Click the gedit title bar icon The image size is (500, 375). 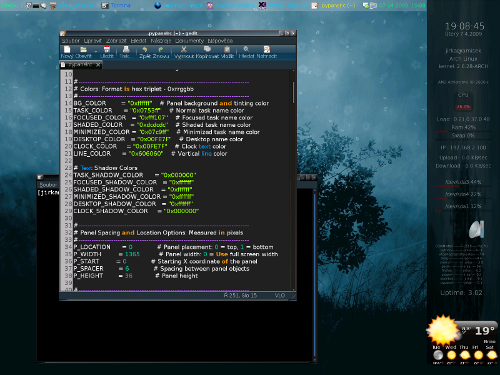pos(62,33)
